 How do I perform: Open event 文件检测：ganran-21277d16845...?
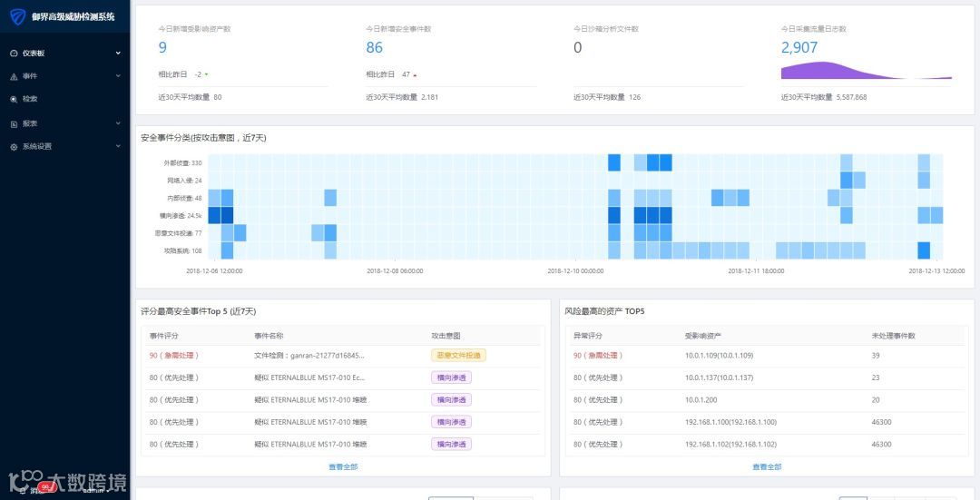pyautogui.click(x=309, y=356)
